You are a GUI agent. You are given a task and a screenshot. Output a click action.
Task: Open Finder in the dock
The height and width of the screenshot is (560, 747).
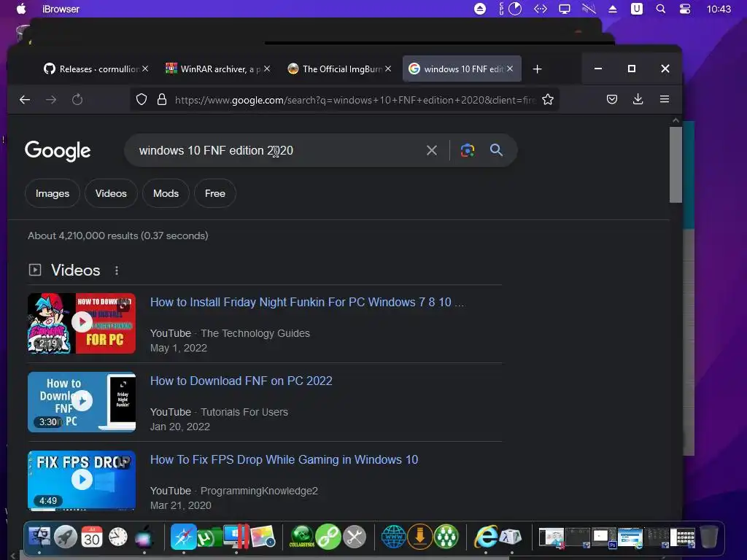pos(39,537)
